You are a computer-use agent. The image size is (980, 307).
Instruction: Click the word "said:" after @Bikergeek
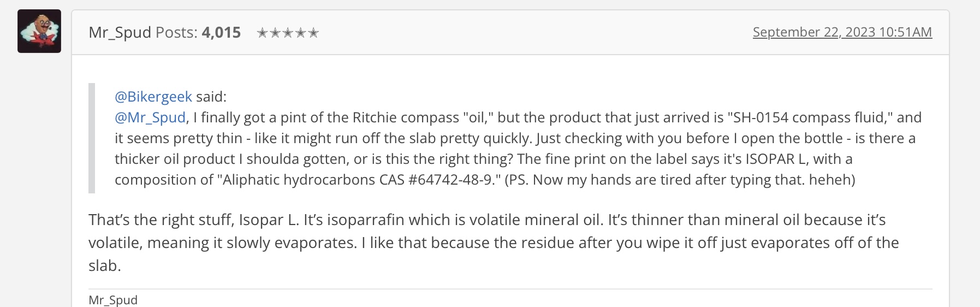(211, 97)
